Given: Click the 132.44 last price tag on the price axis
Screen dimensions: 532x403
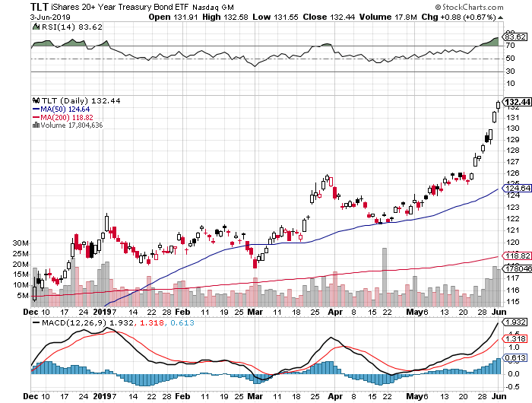Looking at the screenshot, I should click(x=517, y=102).
